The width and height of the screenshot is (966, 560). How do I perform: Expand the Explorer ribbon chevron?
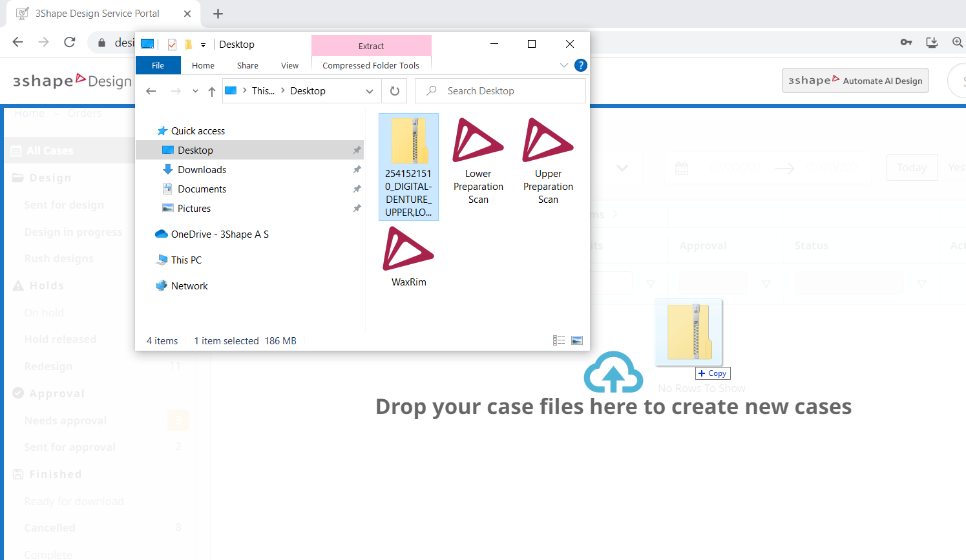(564, 65)
